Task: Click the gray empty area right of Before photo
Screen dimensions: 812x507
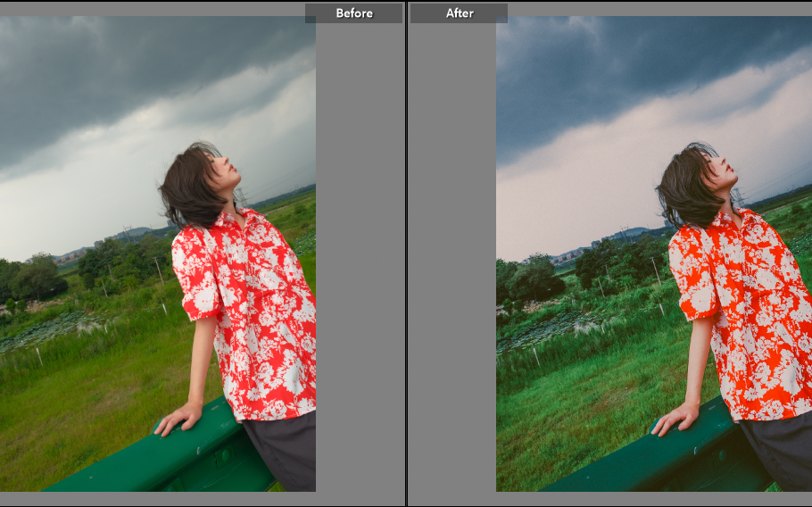Action: (x=360, y=268)
